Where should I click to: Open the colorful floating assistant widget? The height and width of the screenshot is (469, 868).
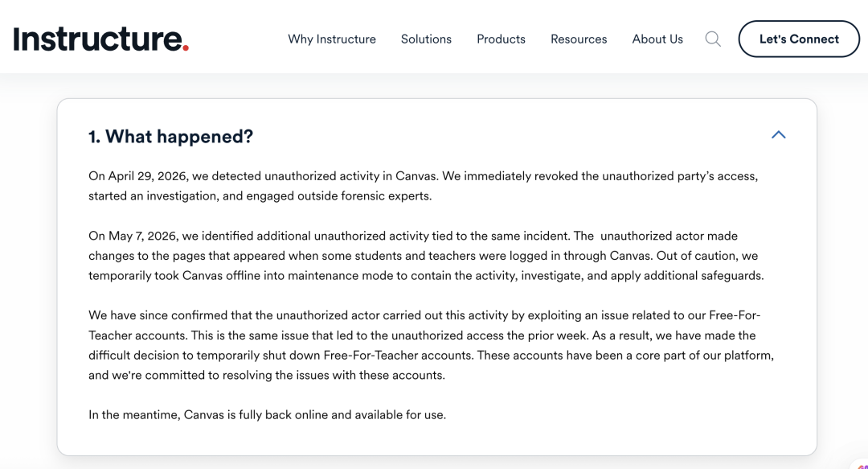pyautogui.click(x=860, y=464)
